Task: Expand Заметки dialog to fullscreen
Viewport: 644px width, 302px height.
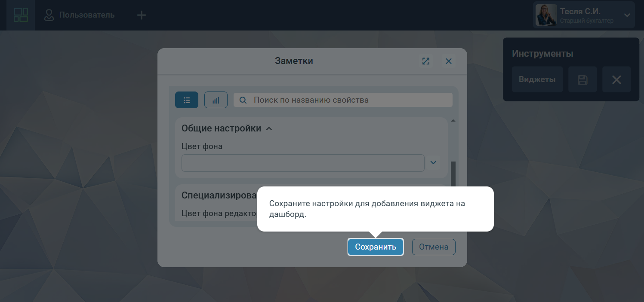Action: tap(426, 61)
